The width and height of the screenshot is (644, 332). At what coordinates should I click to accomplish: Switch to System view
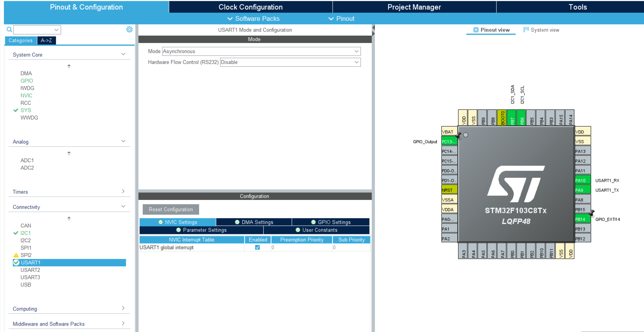click(x=541, y=30)
